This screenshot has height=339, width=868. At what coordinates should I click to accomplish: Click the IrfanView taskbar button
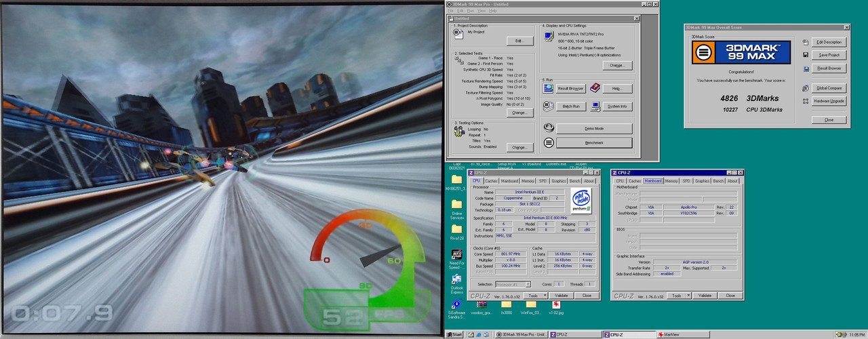coord(684,334)
